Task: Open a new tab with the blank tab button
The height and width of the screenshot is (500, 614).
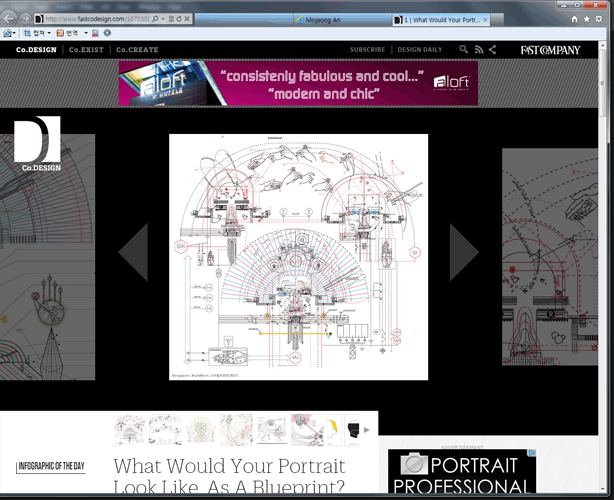Action: (x=497, y=19)
